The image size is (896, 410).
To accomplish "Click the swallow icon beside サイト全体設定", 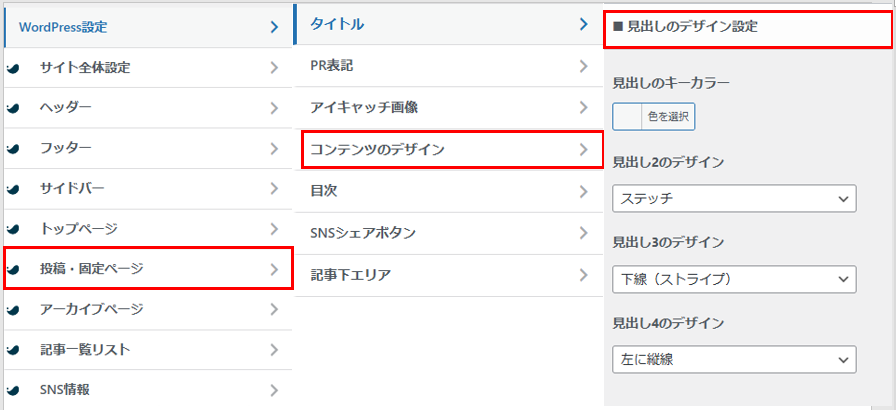I will 11,68.
